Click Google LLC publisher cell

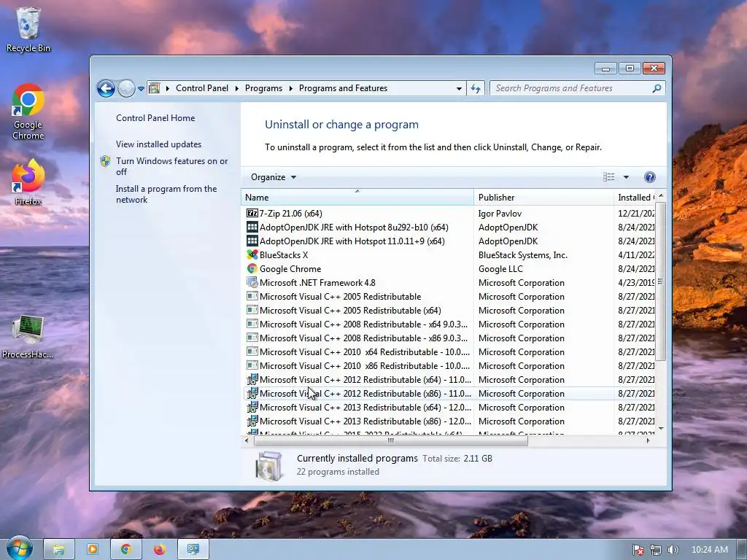tap(500, 268)
